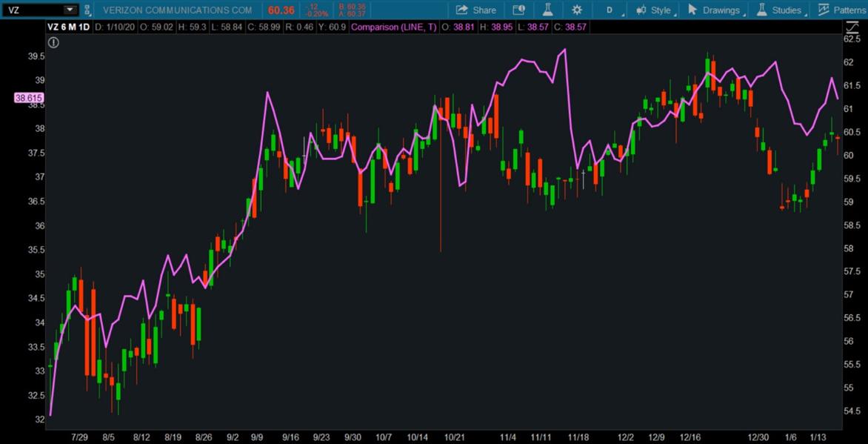Viewport: 868px width, 444px height.
Task: Open the chart alert book icon
Action: (518, 10)
